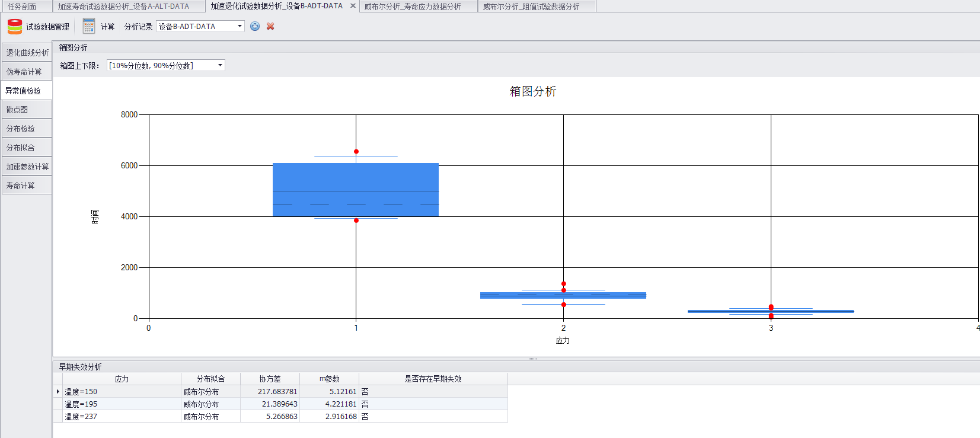980x438 pixels.
Task: Click the m参数 column header
Action: [x=329, y=379]
